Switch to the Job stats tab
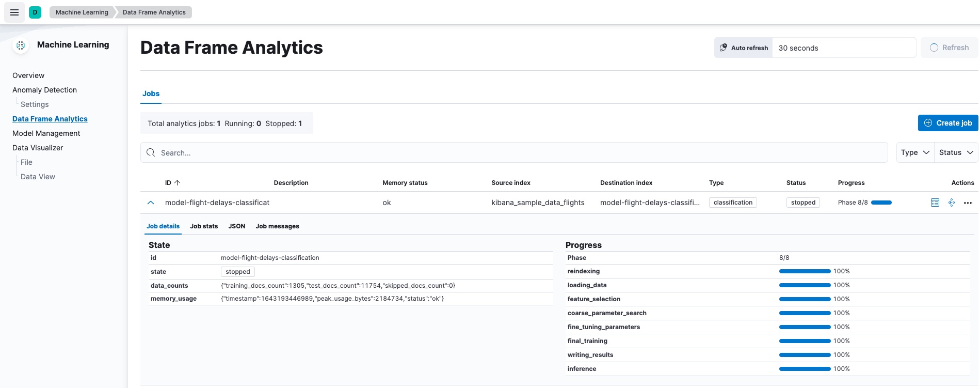 pyautogui.click(x=204, y=226)
